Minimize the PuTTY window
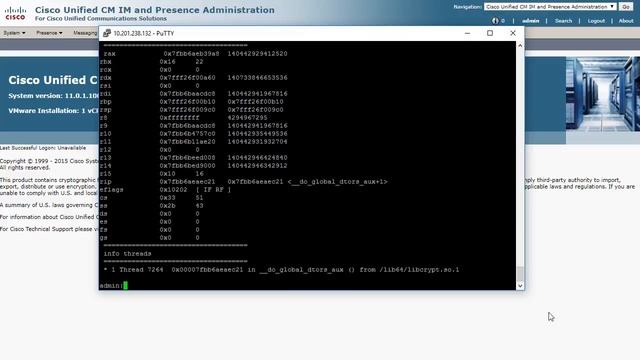The width and height of the screenshot is (640, 360). [467, 33]
